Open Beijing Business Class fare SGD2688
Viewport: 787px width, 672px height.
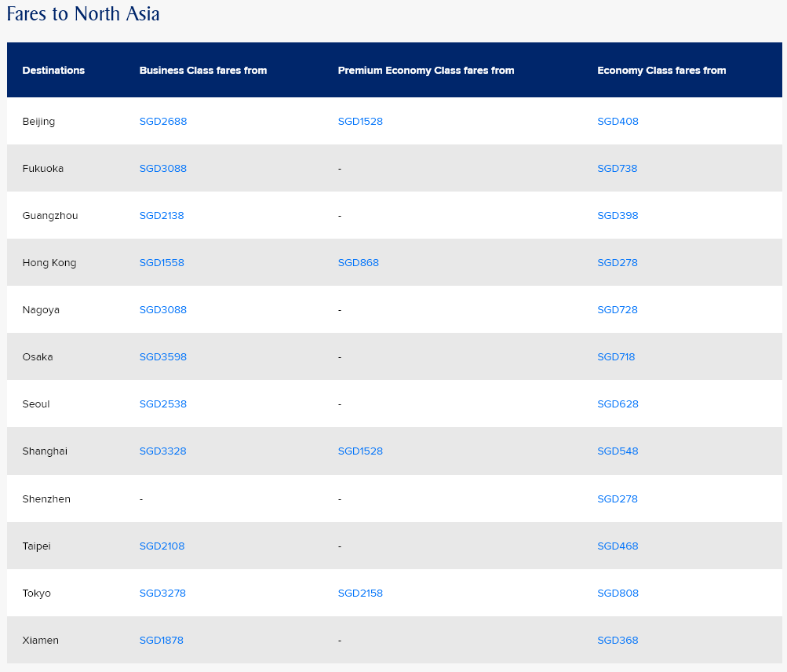click(x=162, y=122)
